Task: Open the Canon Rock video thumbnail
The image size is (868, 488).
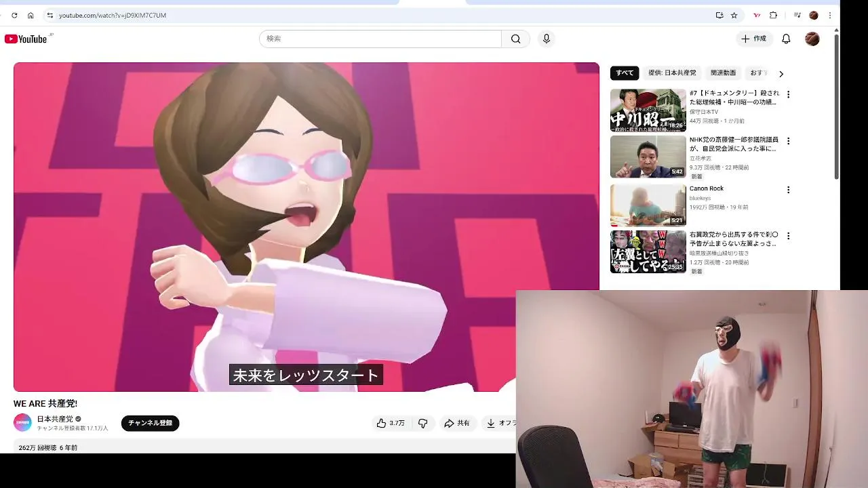Action: 648,205
